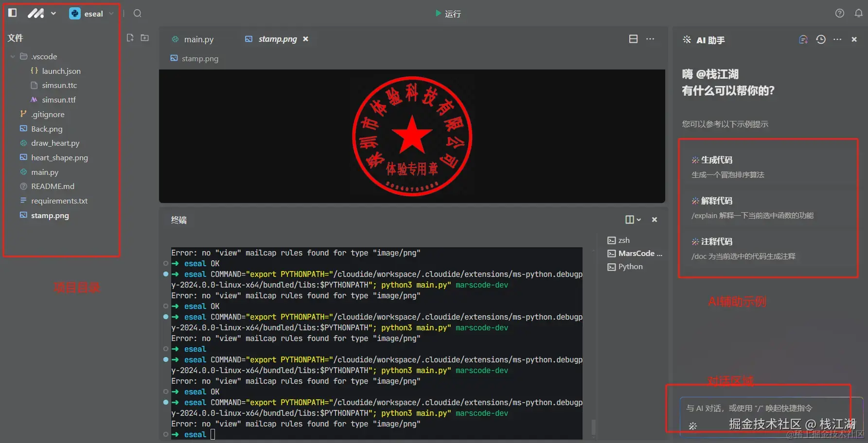Screen dimensions: 868x443
Task: Open the help question mark icon
Action: [840, 14]
